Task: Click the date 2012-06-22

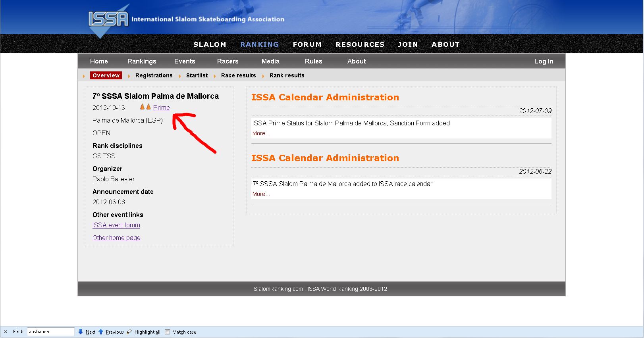Action: click(x=535, y=171)
